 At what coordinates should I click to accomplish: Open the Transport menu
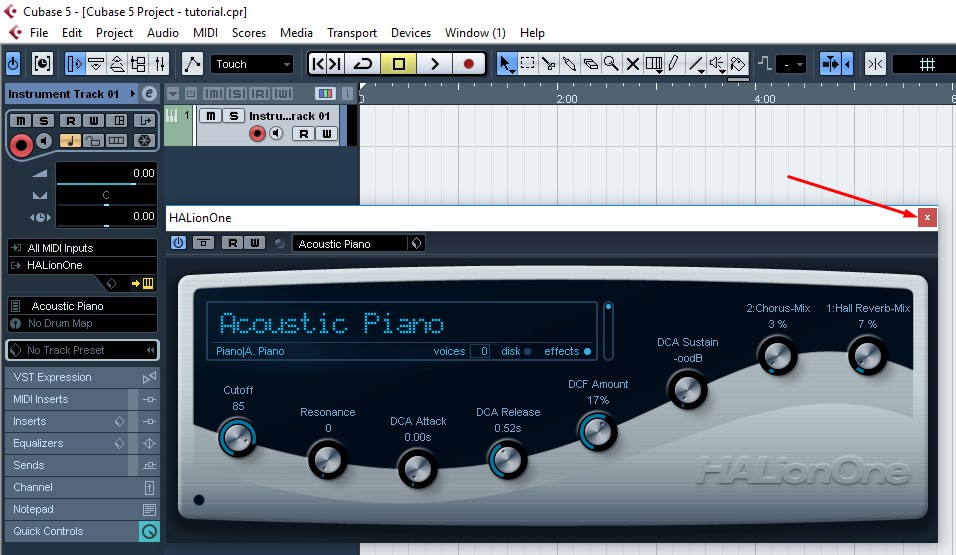click(x=352, y=33)
